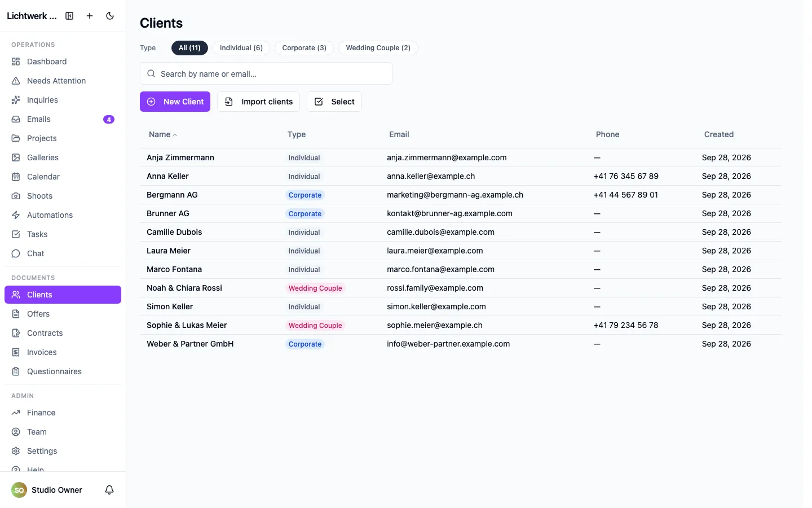Open Invoices under Documents
Screen dimensions: 812x508
coord(63,352)
